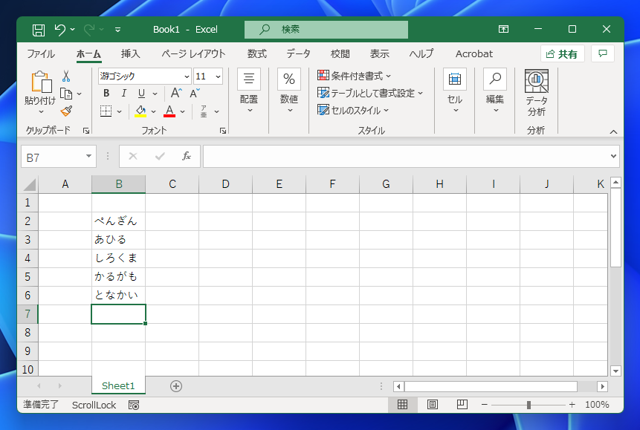Toggle Bold formatting
The width and height of the screenshot is (640, 430).
pyautogui.click(x=106, y=93)
